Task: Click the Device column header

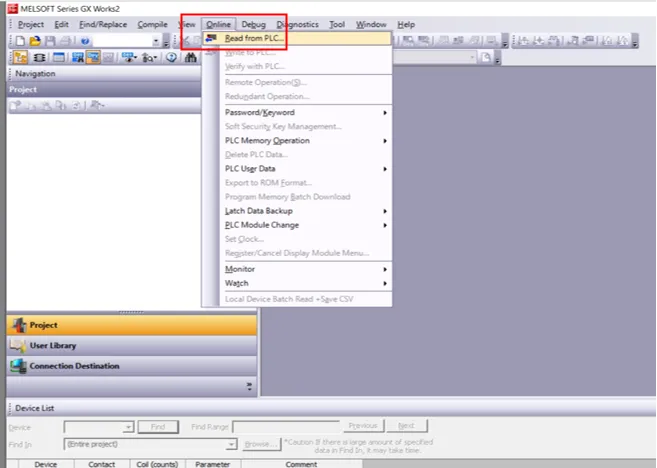Action: [46, 464]
